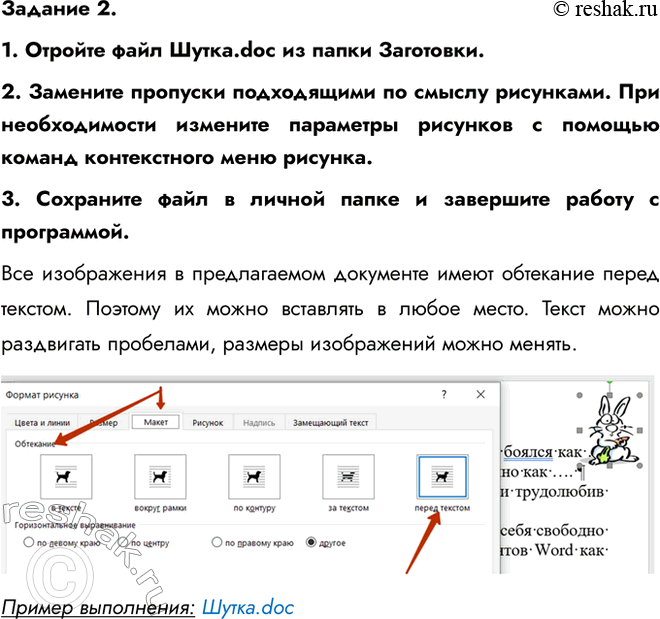Select 'по правому краю' alignment radio
The width and height of the screenshot is (660, 619).
pos(217,543)
